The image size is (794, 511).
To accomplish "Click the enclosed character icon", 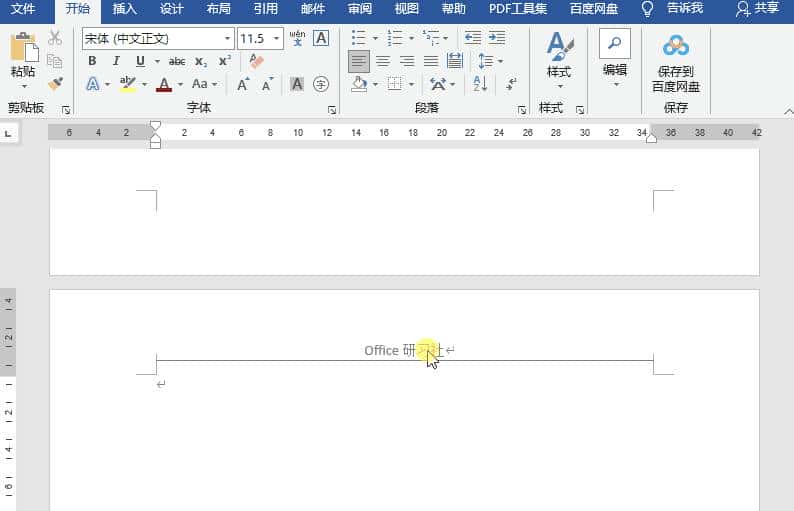I will (321, 84).
